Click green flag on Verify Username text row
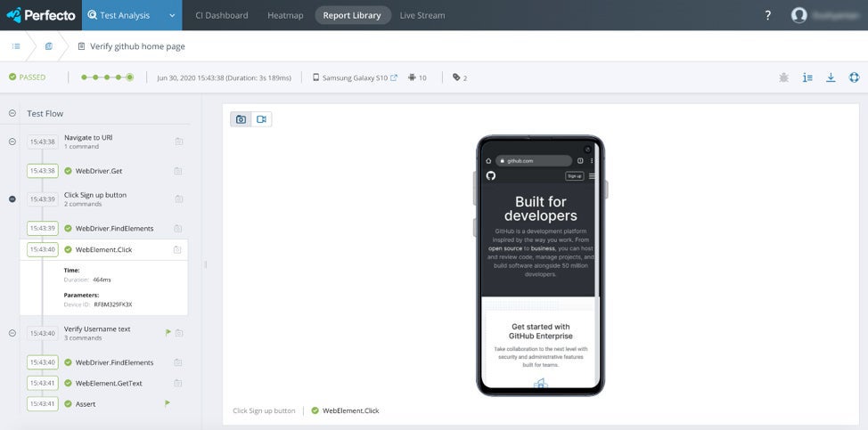This screenshot has width=868, height=430. [x=168, y=332]
